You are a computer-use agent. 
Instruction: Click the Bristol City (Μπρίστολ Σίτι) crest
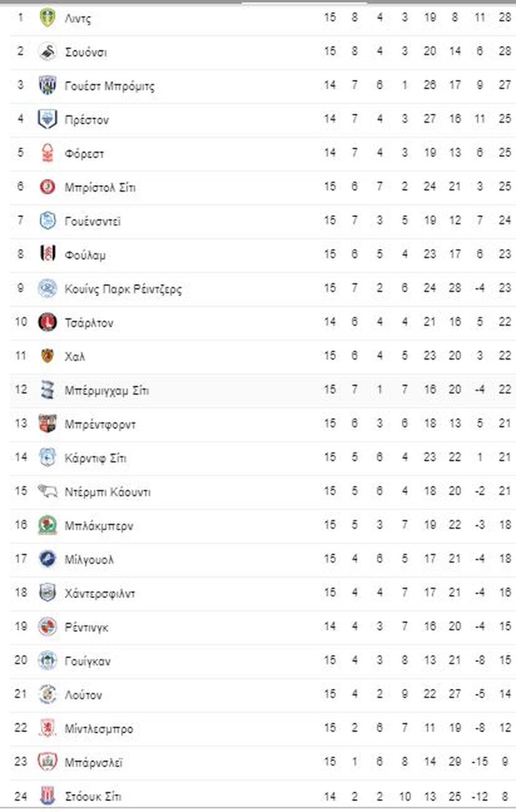tap(47, 187)
